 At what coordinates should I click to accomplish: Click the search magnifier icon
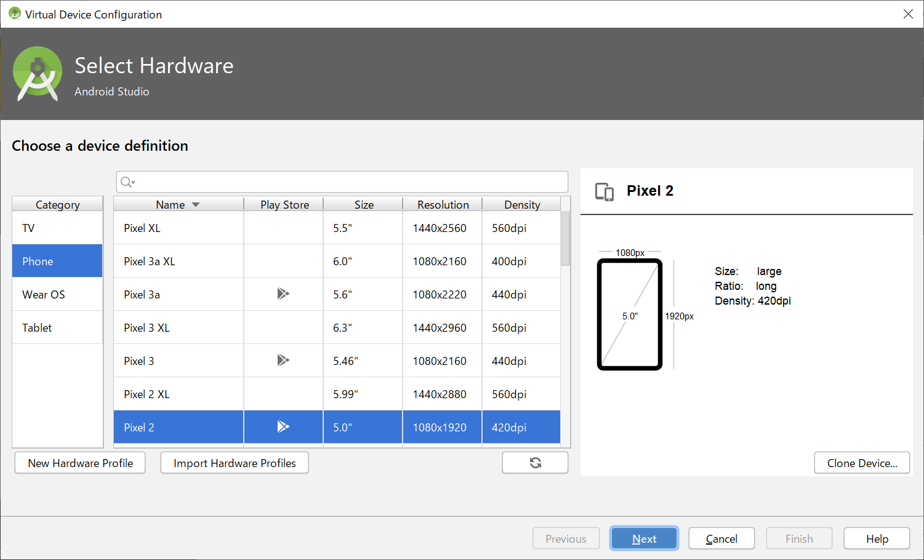pos(127,182)
